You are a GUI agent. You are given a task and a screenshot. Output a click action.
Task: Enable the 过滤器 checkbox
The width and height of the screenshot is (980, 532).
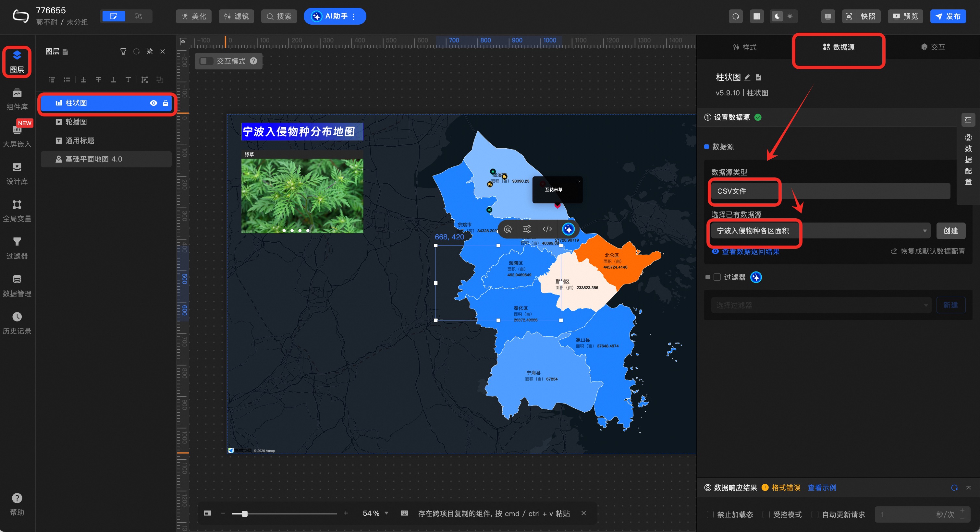tap(717, 277)
